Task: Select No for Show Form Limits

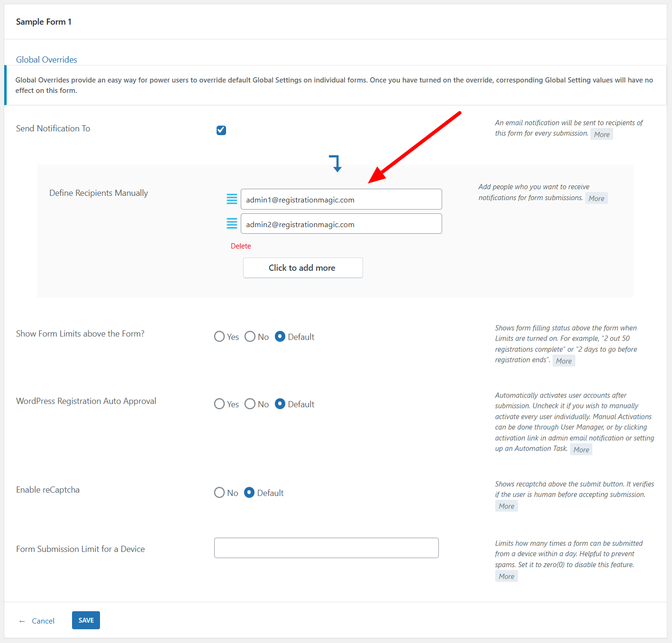Action: (250, 337)
